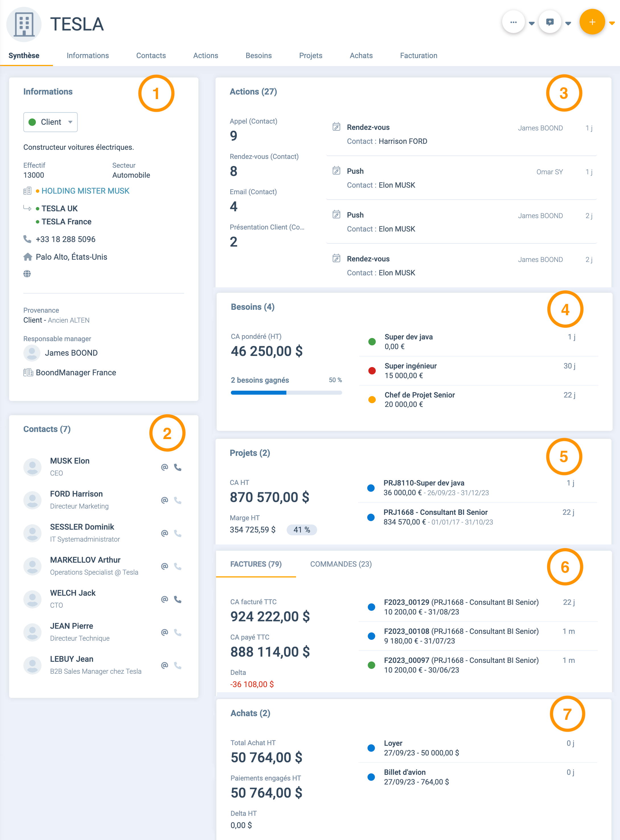Email WELCH Jack via the @ icon

click(x=164, y=599)
